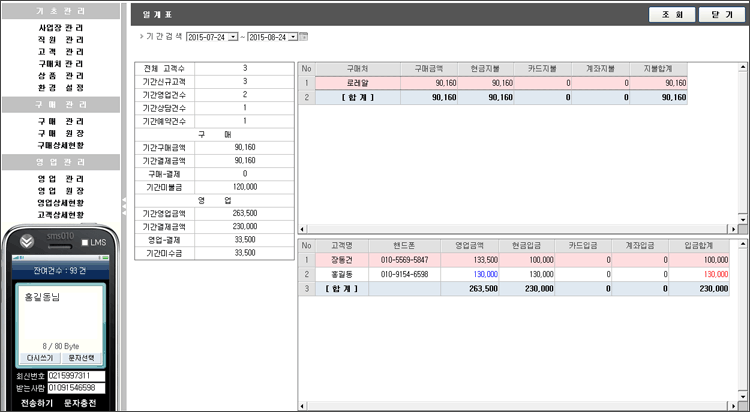Select 구매상세현황 from the sidebar

pyautogui.click(x=60, y=145)
